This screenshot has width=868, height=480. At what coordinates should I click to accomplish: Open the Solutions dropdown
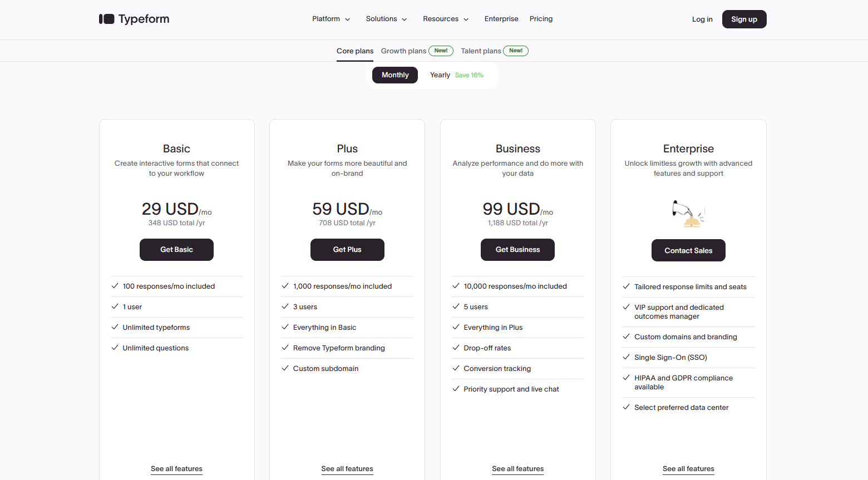click(386, 19)
